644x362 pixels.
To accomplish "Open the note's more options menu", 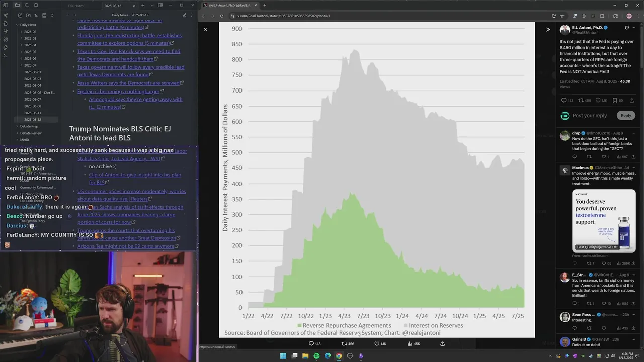I will pos(192,15).
